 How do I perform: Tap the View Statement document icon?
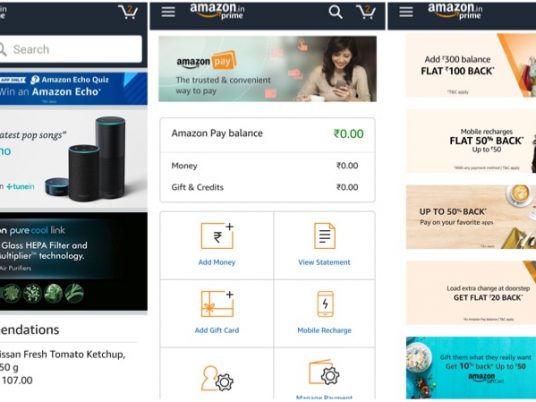click(x=324, y=236)
